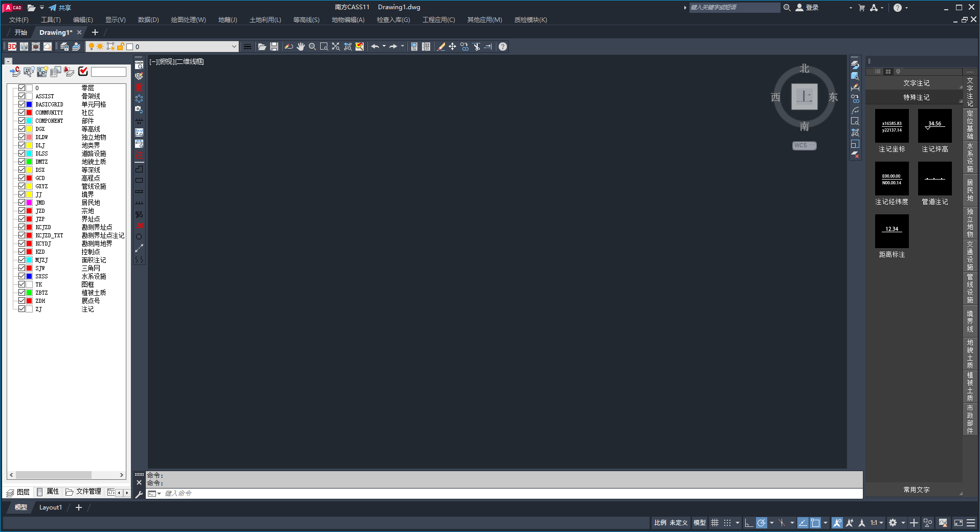
Task: Click the 注记坐标 annotation button
Action: 892,130
